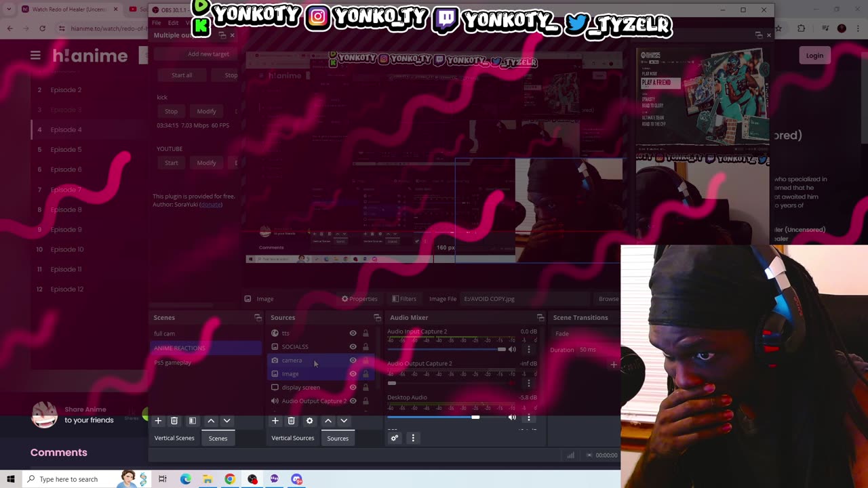Switch to Vertical Sources tab

[x=293, y=438]
